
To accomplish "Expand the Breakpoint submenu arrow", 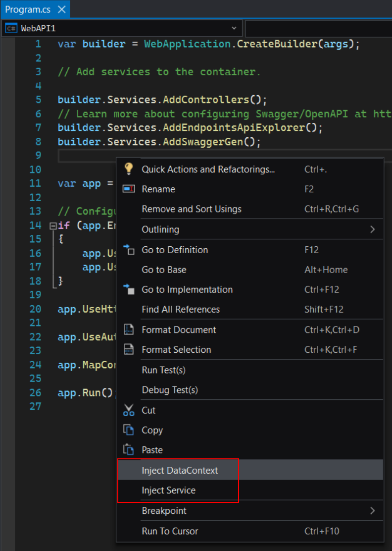I will 372,510.
